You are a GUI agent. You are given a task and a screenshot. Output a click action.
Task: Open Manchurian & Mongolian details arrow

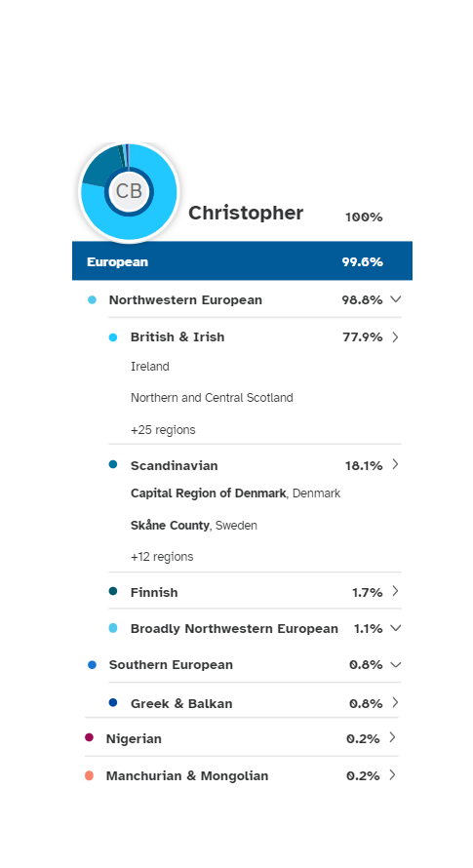392,775
